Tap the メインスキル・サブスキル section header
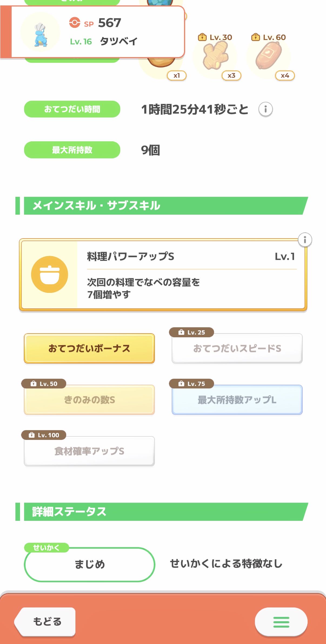 tap(162, 206)
